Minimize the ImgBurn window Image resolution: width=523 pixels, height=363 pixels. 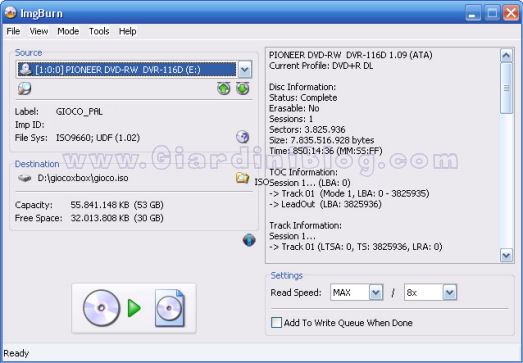pyautogui.click(x=473, y=13)
